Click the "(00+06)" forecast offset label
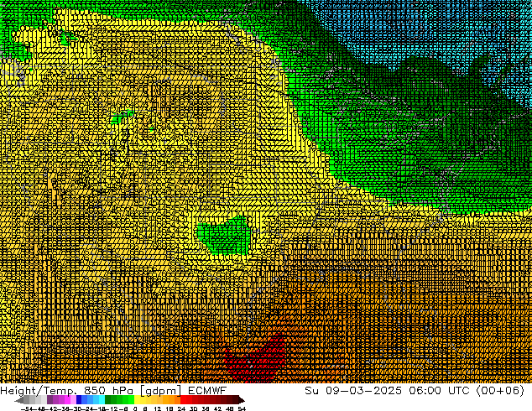532x411 pixels. pyautogui.click(x=500, y=391)
